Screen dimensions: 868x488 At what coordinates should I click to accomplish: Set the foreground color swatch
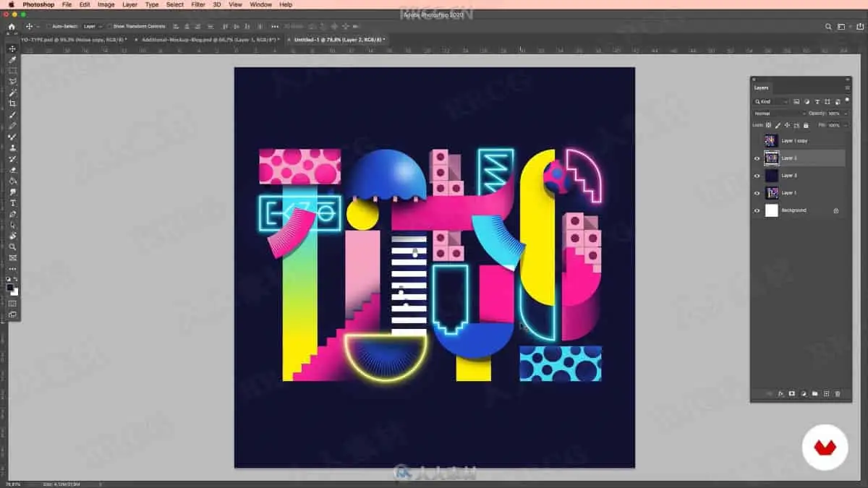coord(10,287)
